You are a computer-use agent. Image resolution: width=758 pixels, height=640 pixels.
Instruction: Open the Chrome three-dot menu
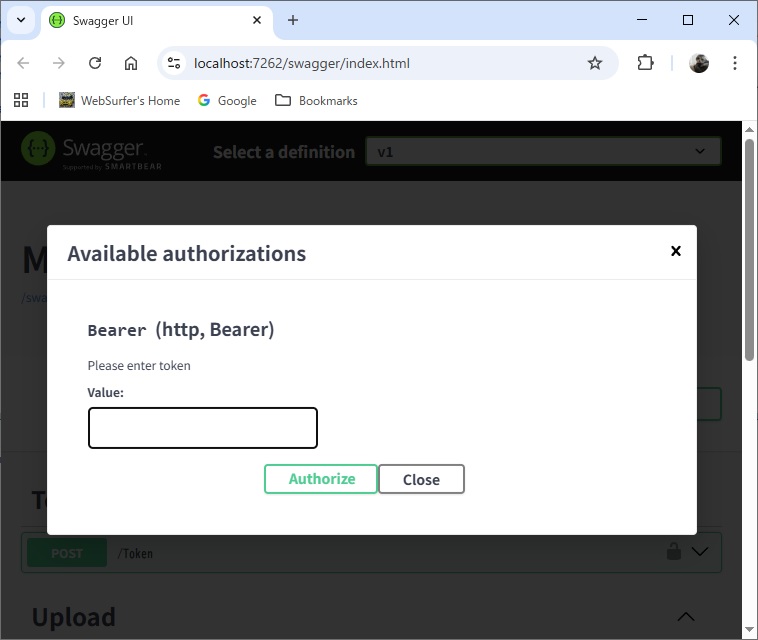[735, 63]
